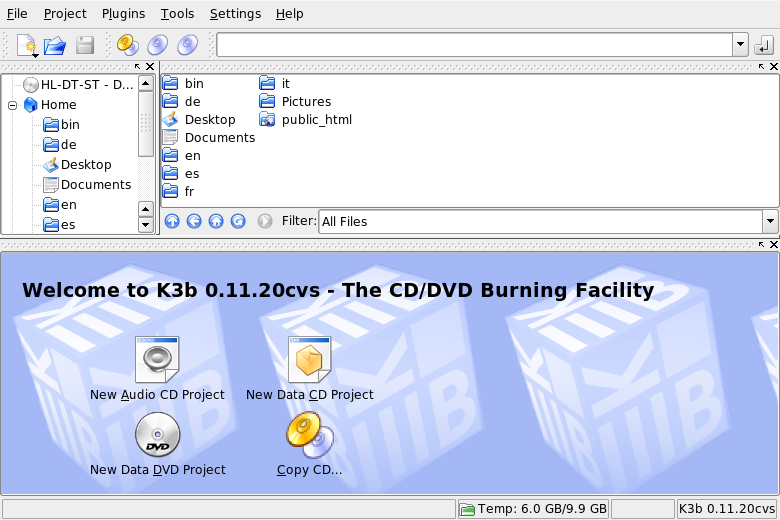Close the file view panel
This screenshot has height=520, width=780.
click(774, 66)
